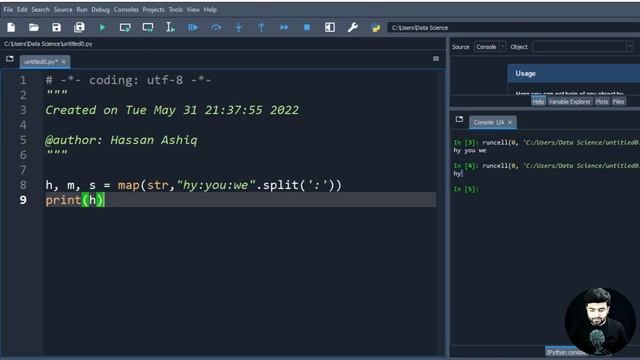Switch to the Plots tab
This screenshot has width=640, height=360.
[602, 102]
